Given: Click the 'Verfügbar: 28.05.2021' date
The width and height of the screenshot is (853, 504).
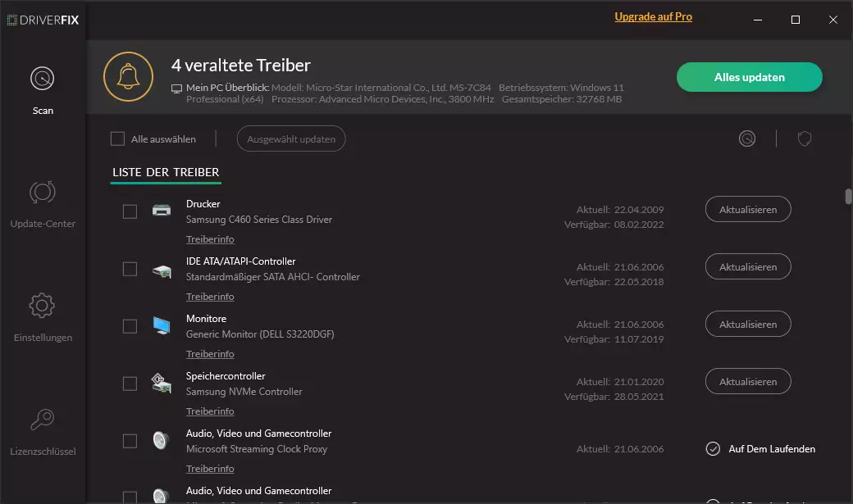Looking at the screenshot, I should (614, 397).
